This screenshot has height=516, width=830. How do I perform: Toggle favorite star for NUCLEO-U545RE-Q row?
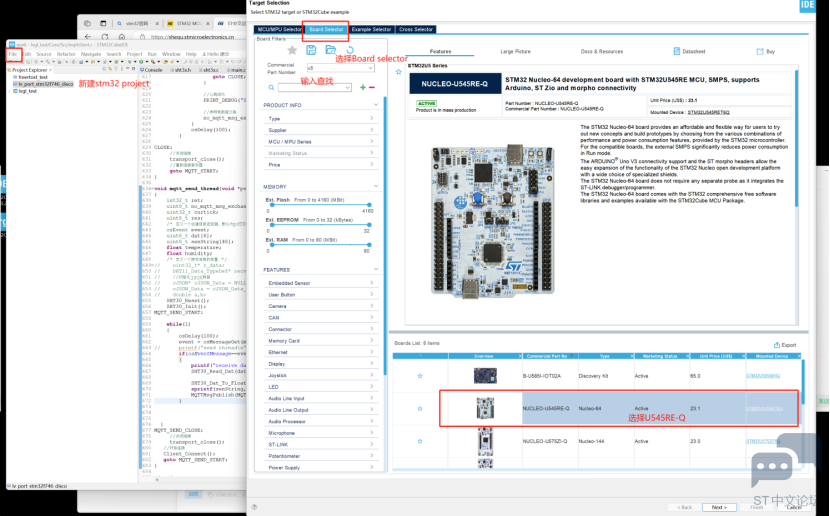420,409
